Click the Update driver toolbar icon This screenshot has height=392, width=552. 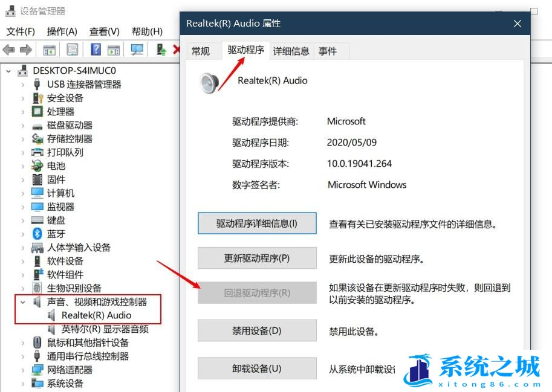point(161,50)
